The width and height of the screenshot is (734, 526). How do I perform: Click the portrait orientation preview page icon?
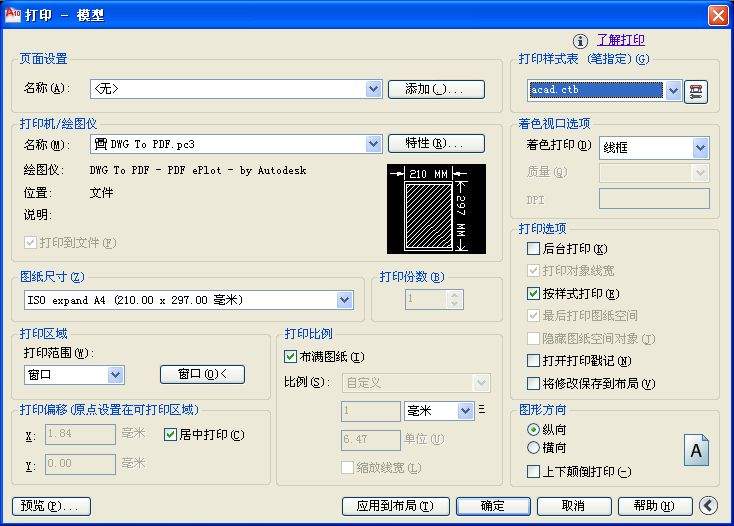coord(696,450)
